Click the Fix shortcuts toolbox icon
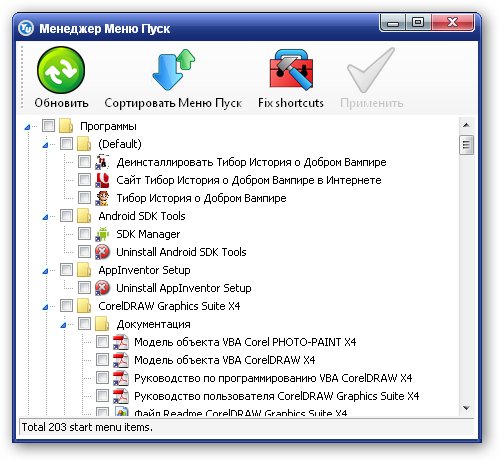This screenshot has width=500, height=461. (x=291, y=69)
